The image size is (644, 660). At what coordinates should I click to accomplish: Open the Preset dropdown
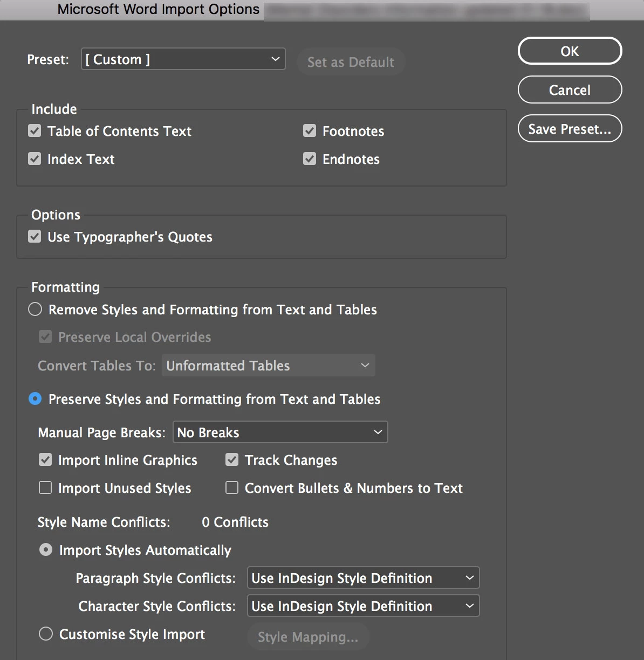tap(183, 59)
